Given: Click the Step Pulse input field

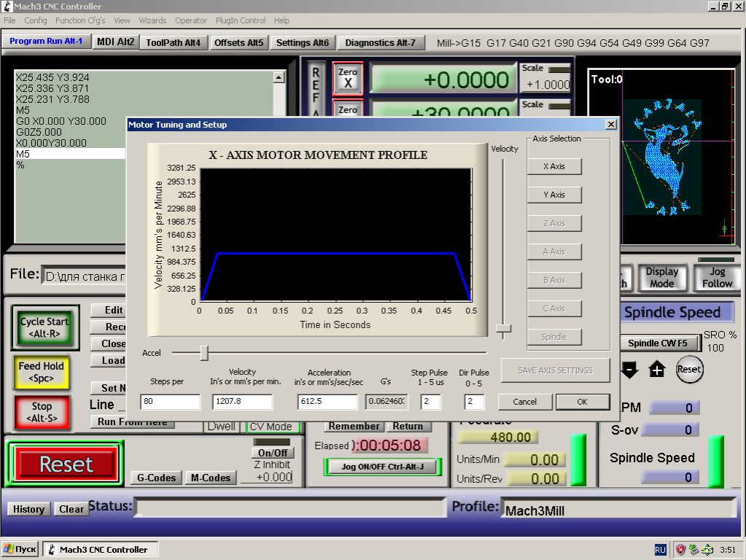Looking at the screenshot, I should pyautogui.click(x=430, y=402).
